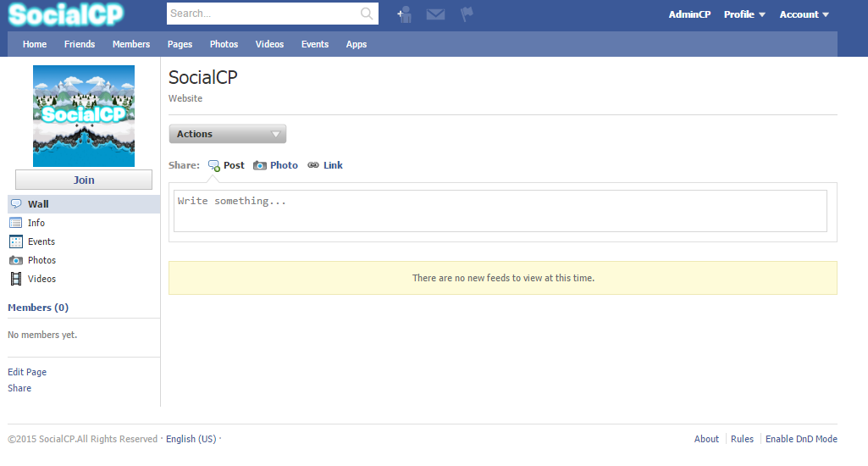The image size is (868, 466).
Task: Click the Share link in sidebar
Action: coord(19,388)
